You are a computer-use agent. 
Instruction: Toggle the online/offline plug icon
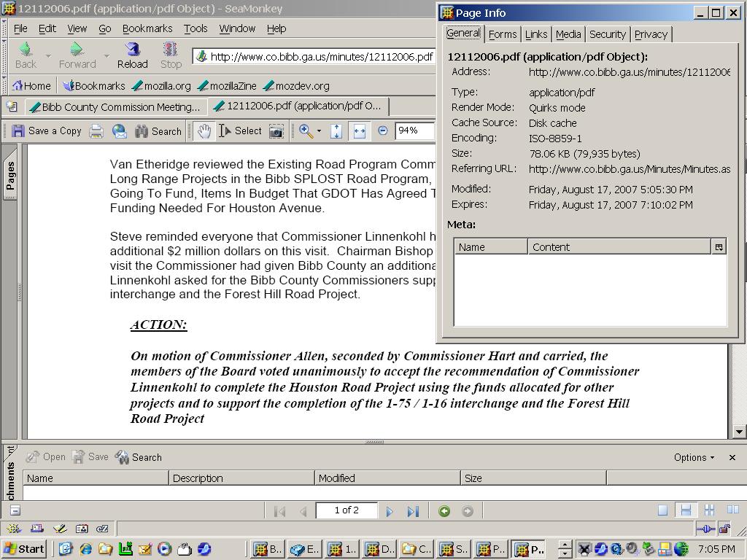click(x=705, y=529)
